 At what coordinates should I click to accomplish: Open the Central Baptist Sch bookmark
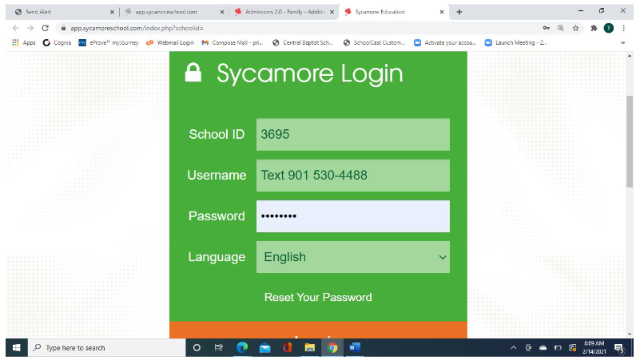(303, 42)
